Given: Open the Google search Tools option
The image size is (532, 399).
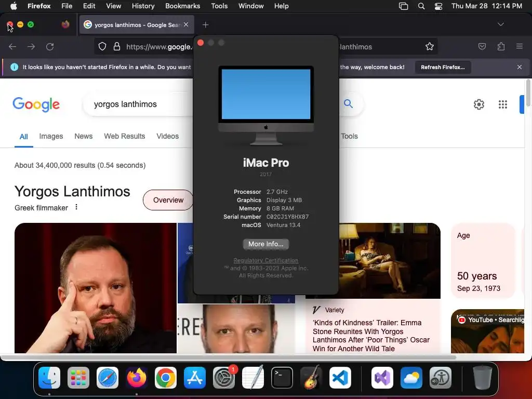Looking at the screenshot, I should [x=349, y=136].
